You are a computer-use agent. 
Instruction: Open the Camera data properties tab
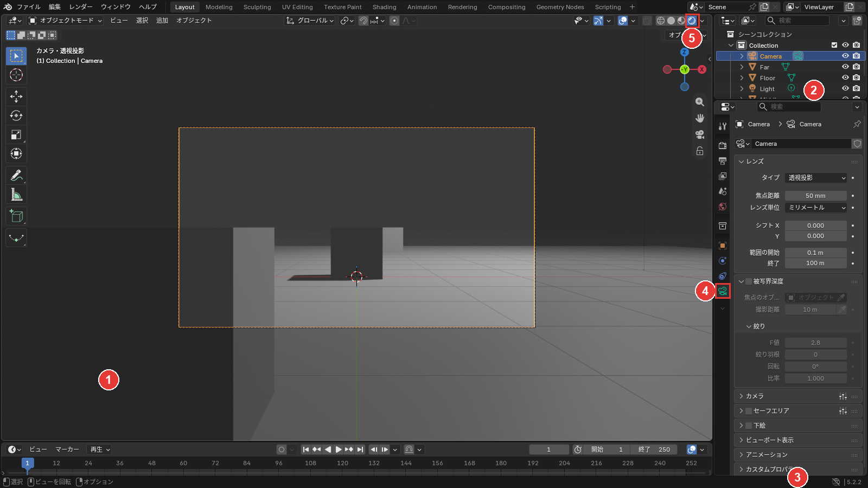point(723,291)
